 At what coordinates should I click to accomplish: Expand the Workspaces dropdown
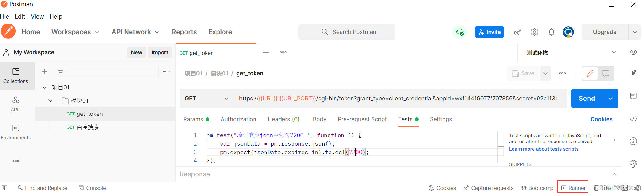click(x=75, y=32)
